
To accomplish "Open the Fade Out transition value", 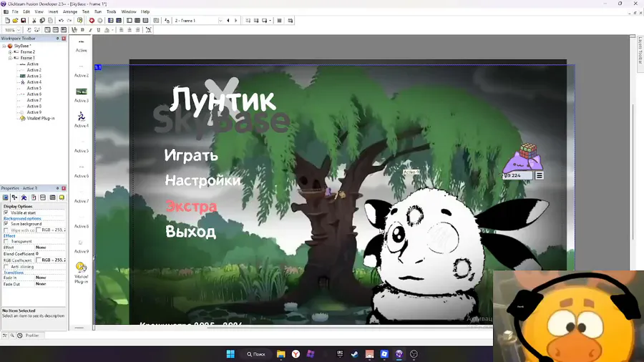I will click(x=50, y=284).
